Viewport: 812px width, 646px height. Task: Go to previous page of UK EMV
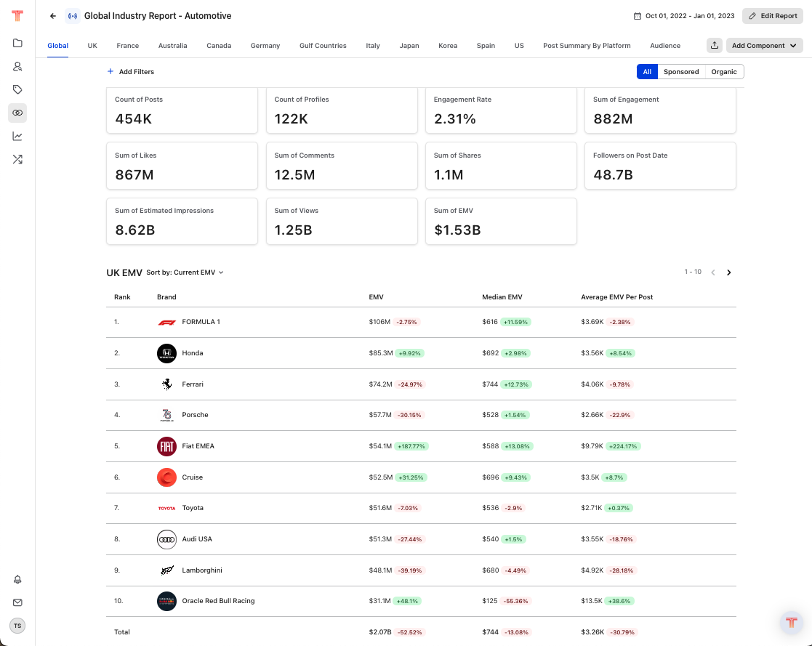713,272
